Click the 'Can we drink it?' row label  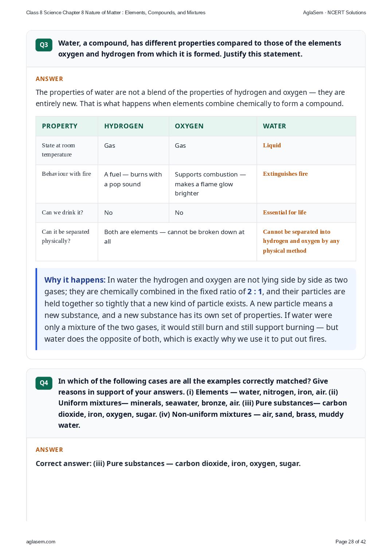click(x=62, y=212)
